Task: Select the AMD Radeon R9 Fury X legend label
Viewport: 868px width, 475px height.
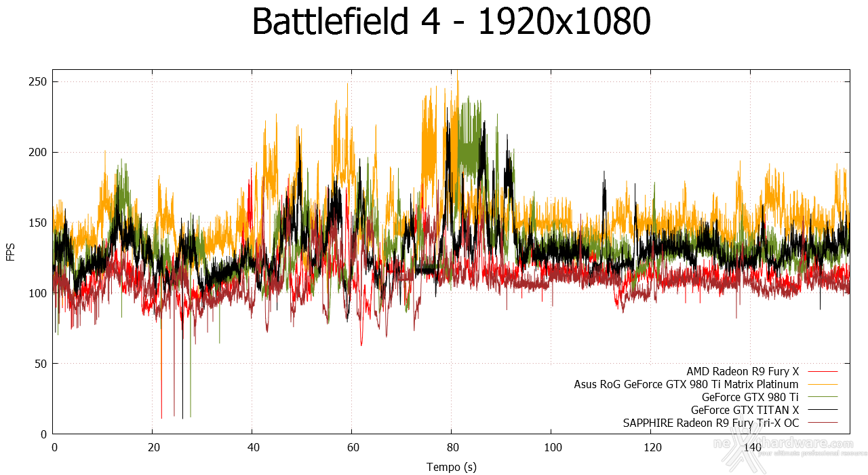Action: point(743,371)
